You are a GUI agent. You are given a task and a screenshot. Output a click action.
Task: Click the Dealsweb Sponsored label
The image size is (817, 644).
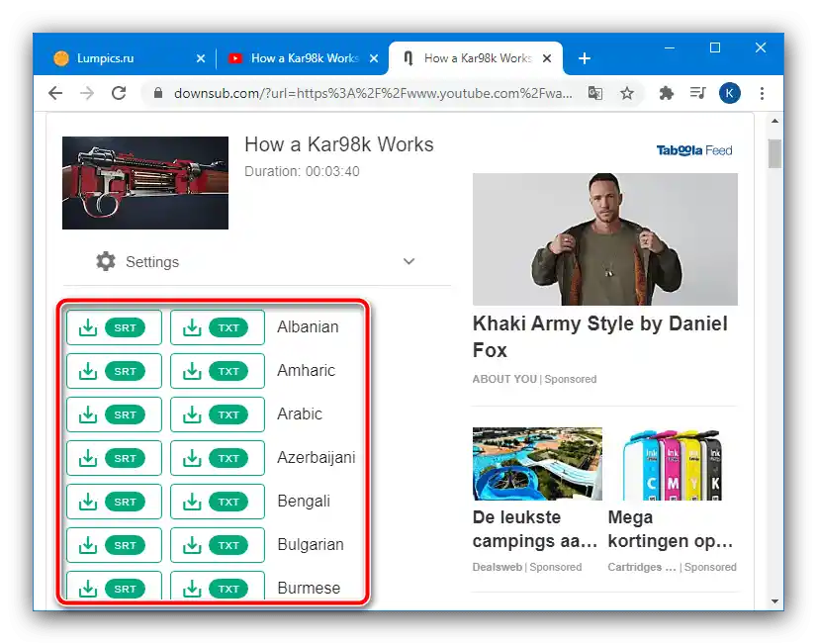(527, 567)
